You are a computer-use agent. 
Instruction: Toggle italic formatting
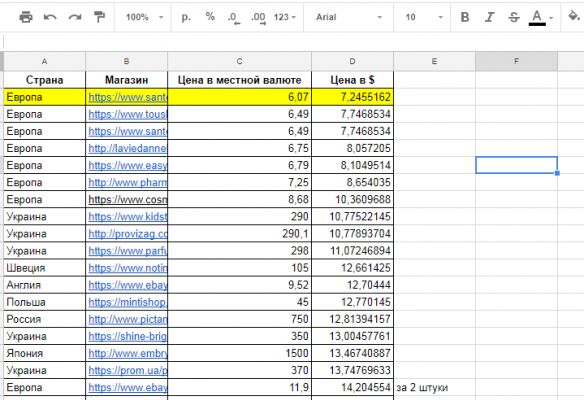tap(489, 17)
